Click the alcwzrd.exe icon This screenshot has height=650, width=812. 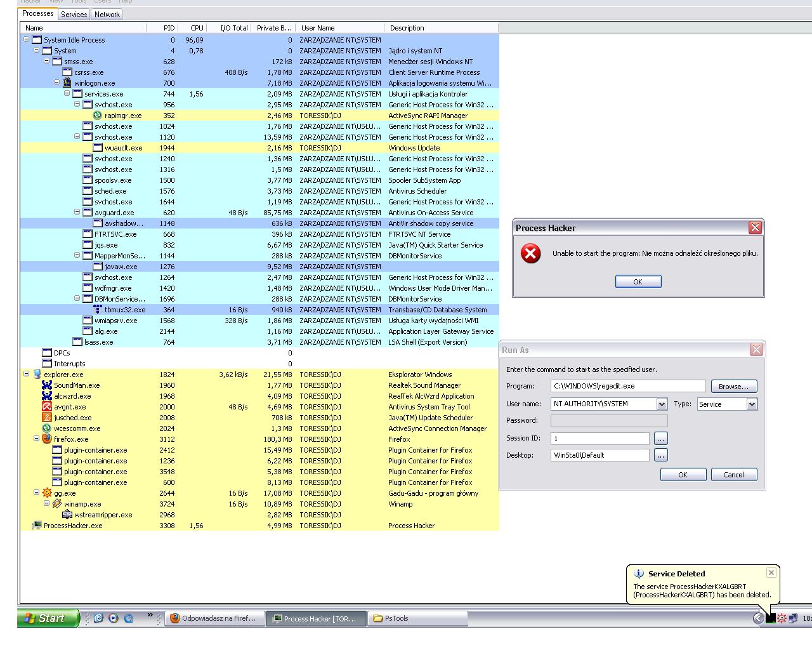47,396
